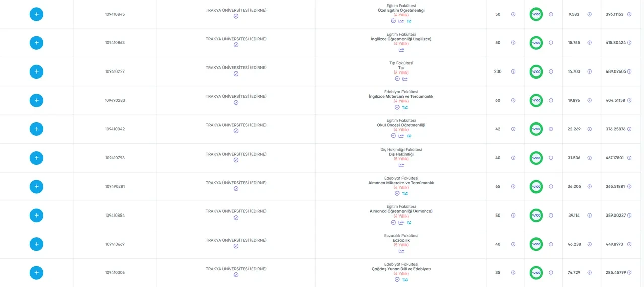Click checkmark icon under Almanca Mütercim ve Tercümanlık

point(397,193)
